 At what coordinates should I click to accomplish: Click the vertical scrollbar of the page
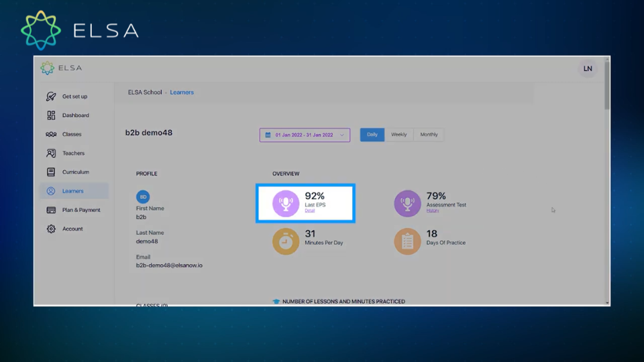(607, 86)
